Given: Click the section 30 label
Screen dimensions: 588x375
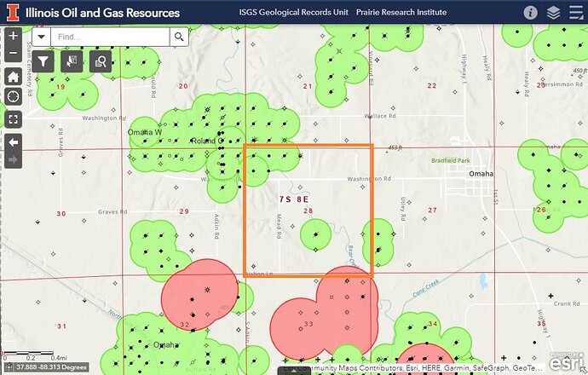Looking at the screenshot, I should 61,214.
